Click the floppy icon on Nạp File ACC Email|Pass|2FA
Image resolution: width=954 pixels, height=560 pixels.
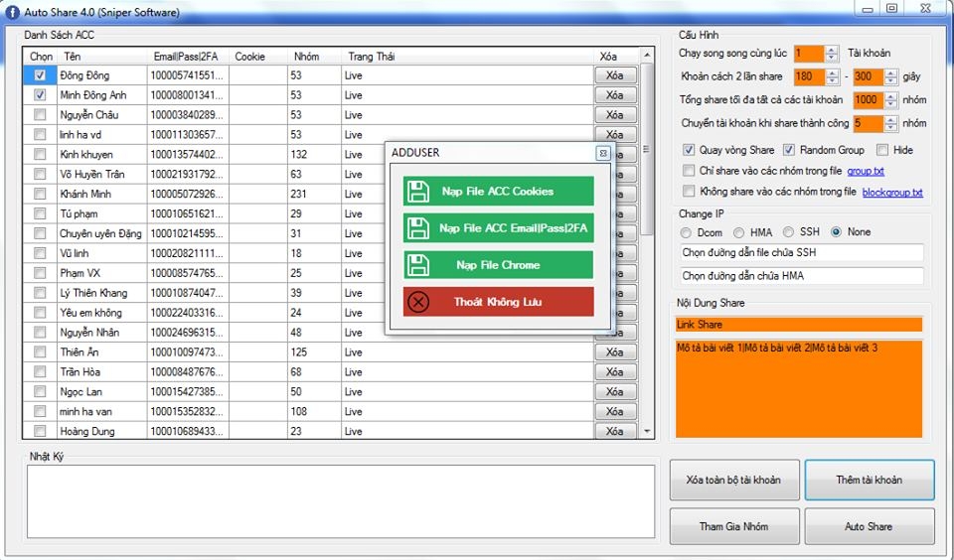coord(418,228)
